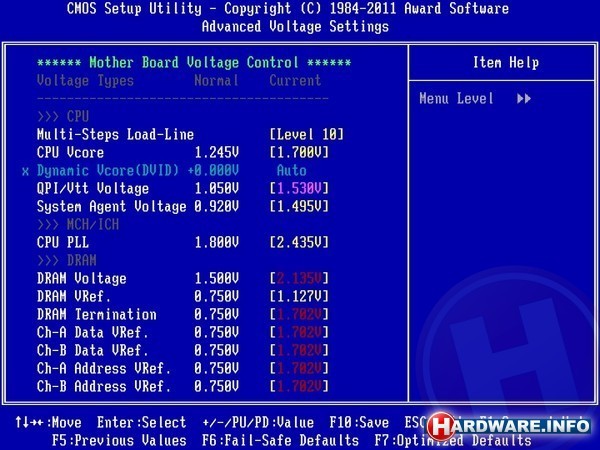This screenshot has width=600, height=450.
Task: Select the System Agent Voltage label
Action: coord(112,207)
